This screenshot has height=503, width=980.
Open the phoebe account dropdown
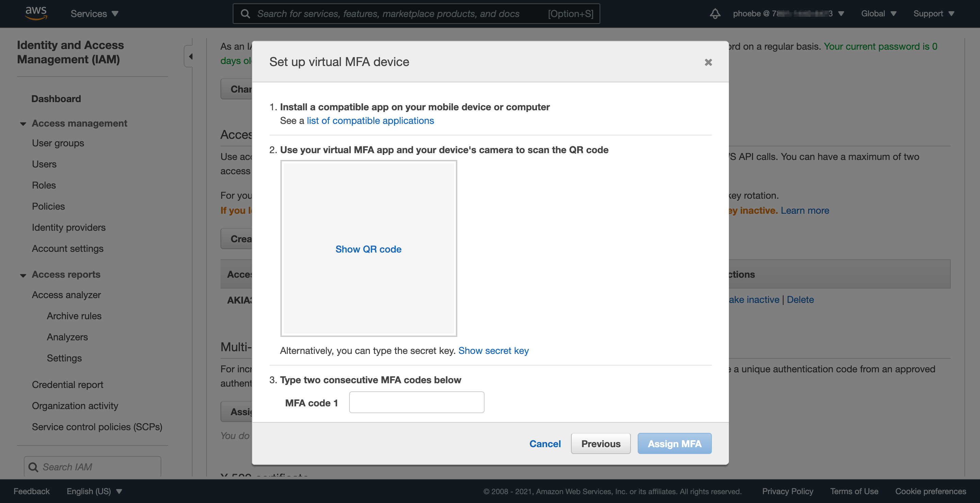point(788,14)
